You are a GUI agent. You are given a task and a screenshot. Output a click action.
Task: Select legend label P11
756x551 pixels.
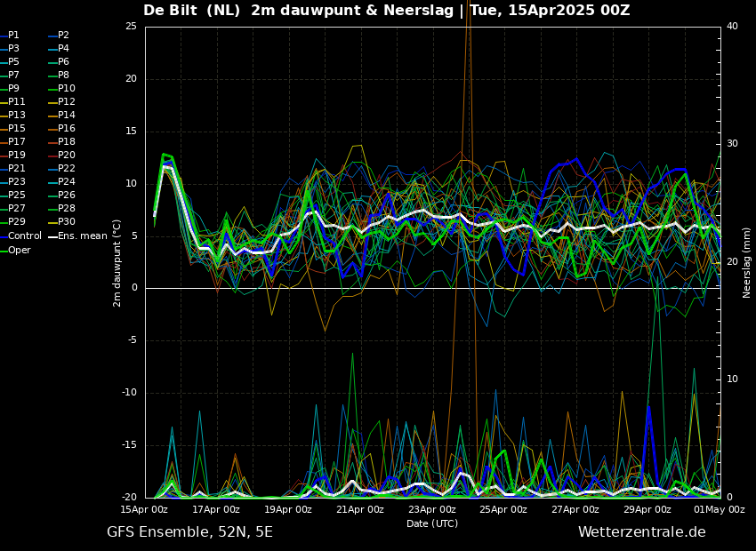[16, 101]
